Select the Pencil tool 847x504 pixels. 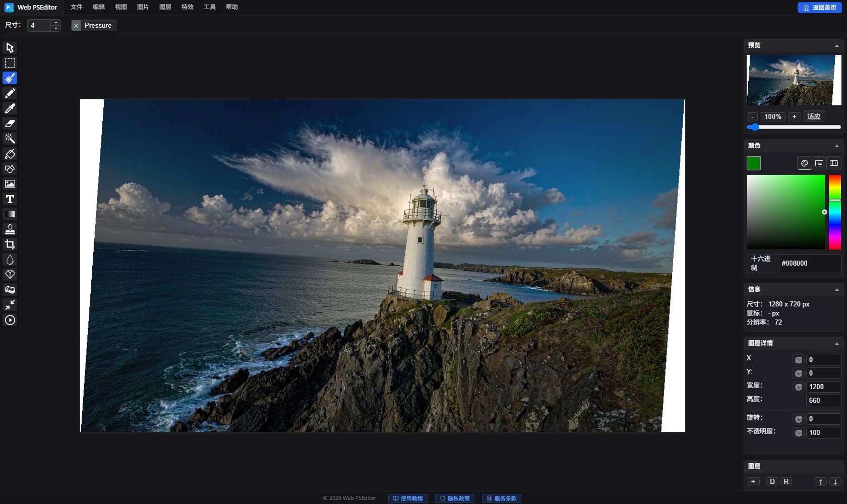pos(10,93)
